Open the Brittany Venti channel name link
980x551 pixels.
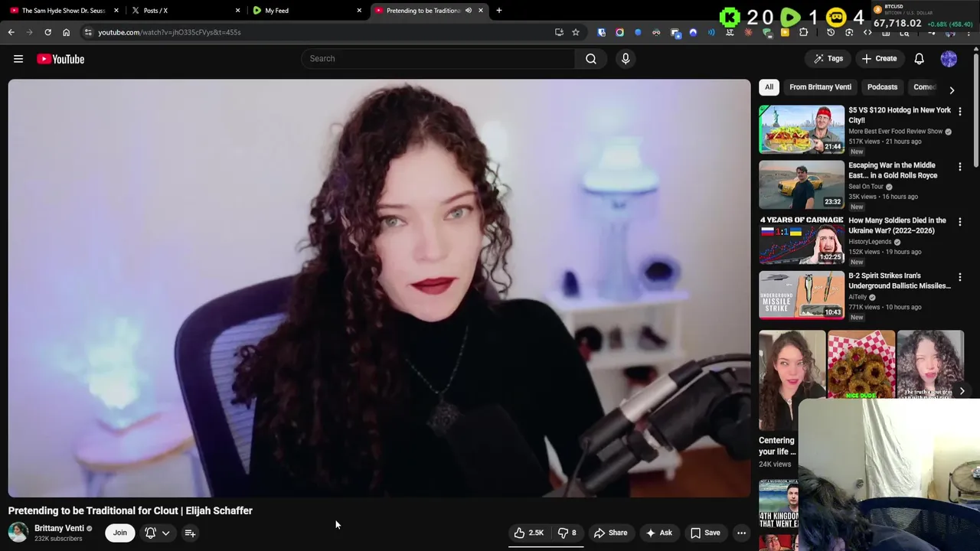click(x=59, y=528)
